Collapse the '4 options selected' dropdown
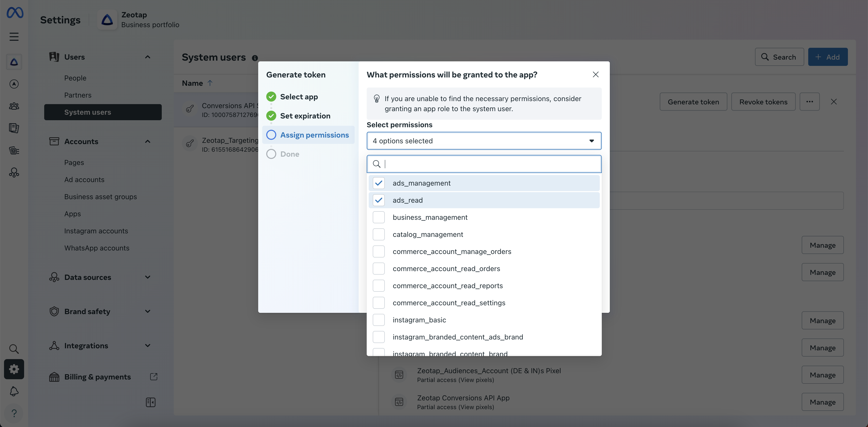Viewport: 868px width, 427px height. click(x=591, y=141)
